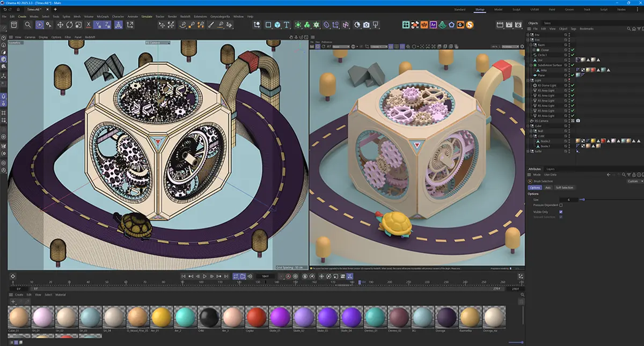
Task: Select the black O4kl material swatch
Action: point(209,316)
